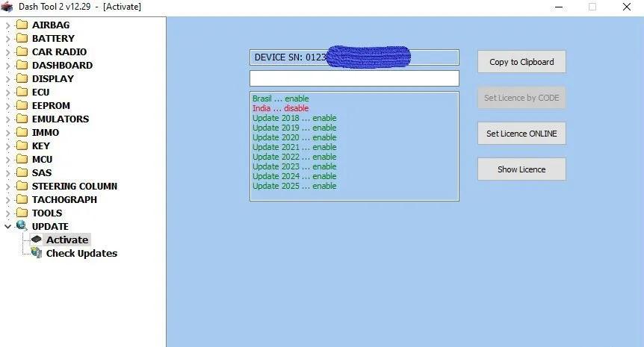Select the DASHBOARD category label

63,65
